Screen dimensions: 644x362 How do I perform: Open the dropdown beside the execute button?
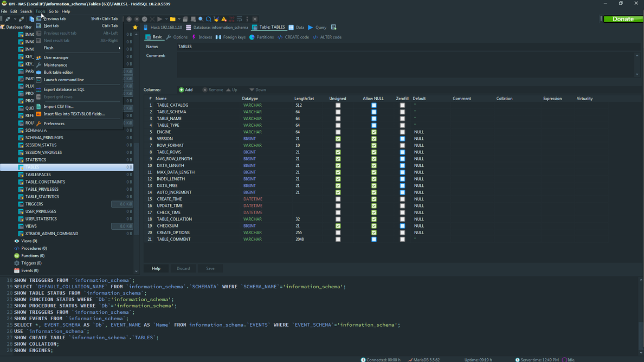[166, 18]
